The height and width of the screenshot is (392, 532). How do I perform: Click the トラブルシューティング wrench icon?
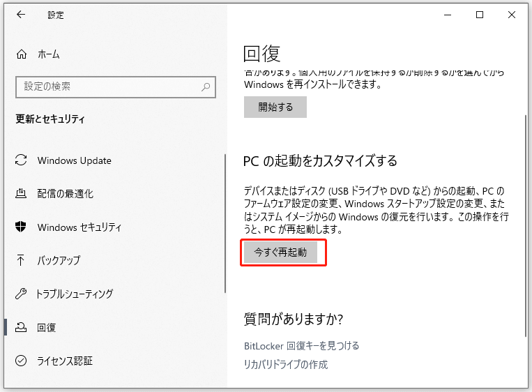coord(21,293)
